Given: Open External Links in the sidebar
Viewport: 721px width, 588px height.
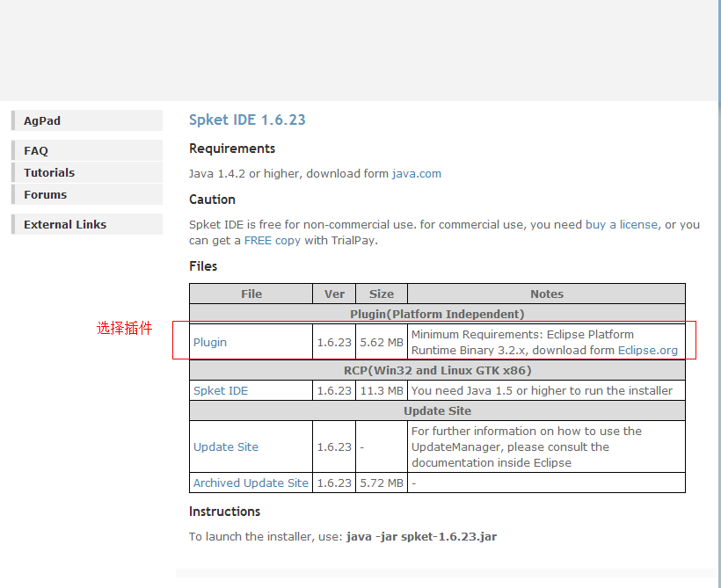Looking at the screenshot, I should (x=87, y=224).
